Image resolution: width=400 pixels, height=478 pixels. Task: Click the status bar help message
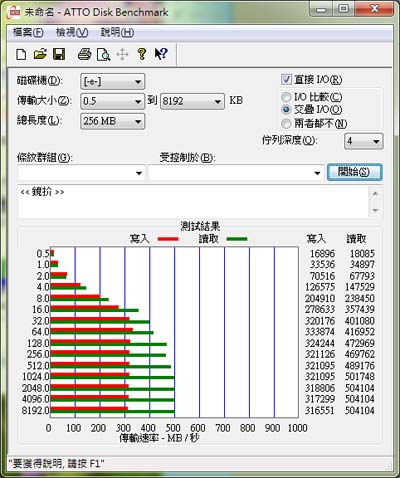tap(56, 463)
